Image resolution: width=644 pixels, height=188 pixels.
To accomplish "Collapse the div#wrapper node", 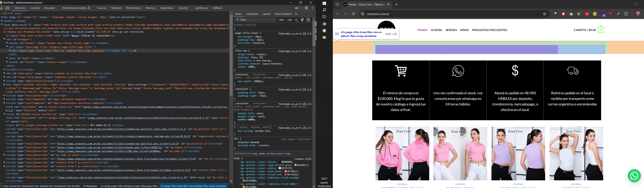I will [x=5, y=39].
